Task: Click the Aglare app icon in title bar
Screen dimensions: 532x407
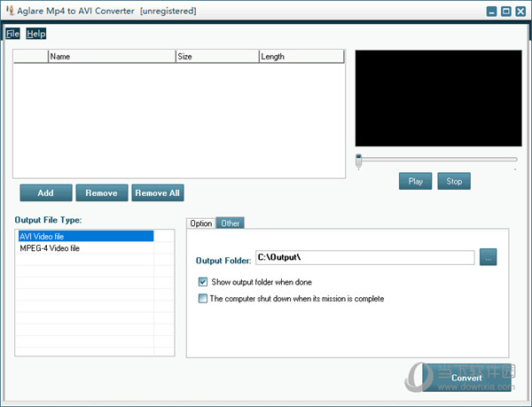Action: [x=10, y=11]
